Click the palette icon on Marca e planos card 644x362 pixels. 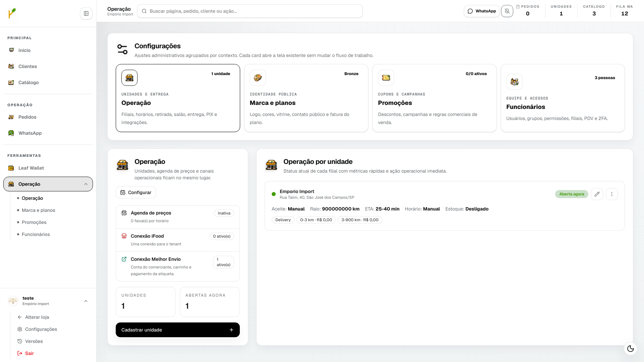[x=258, y=78]
